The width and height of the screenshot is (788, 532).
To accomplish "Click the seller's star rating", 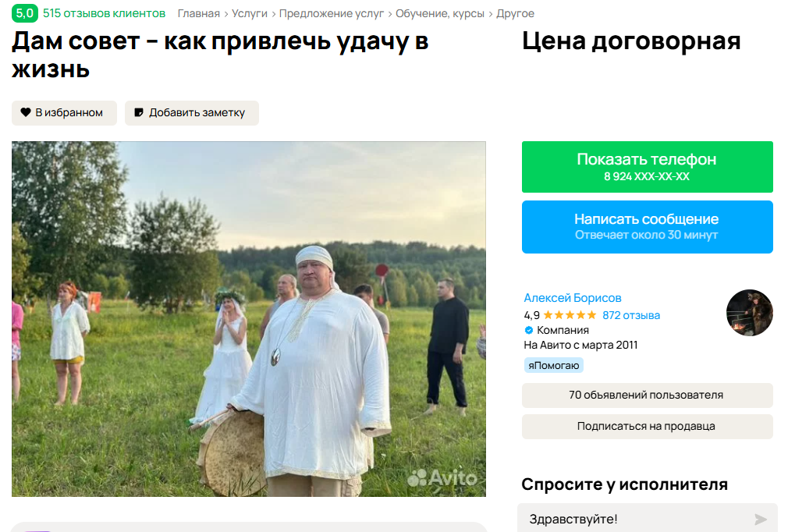I will [x=570, y=315].
